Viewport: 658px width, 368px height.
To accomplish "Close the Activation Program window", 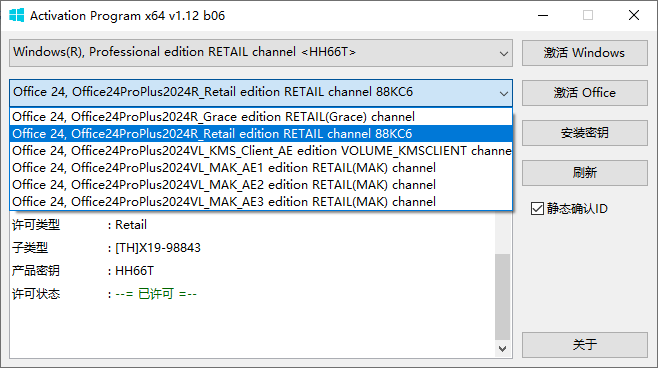I will tap(634, 16).
